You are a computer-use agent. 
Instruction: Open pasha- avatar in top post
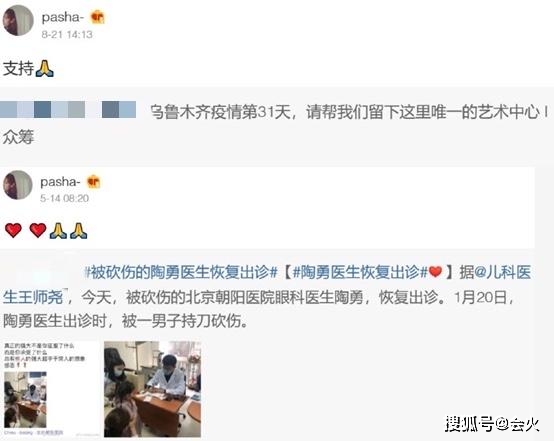pyautogui.click(x=18, y=20)
